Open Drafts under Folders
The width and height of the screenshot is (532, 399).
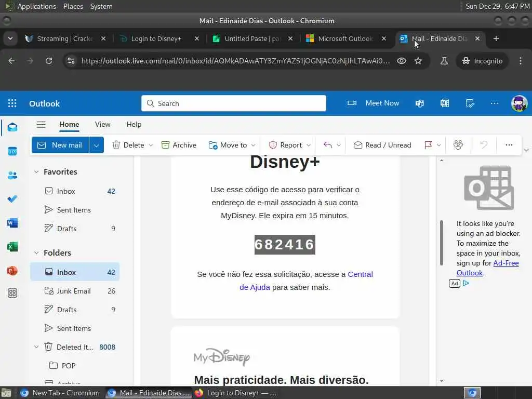(x=75, y=310)
